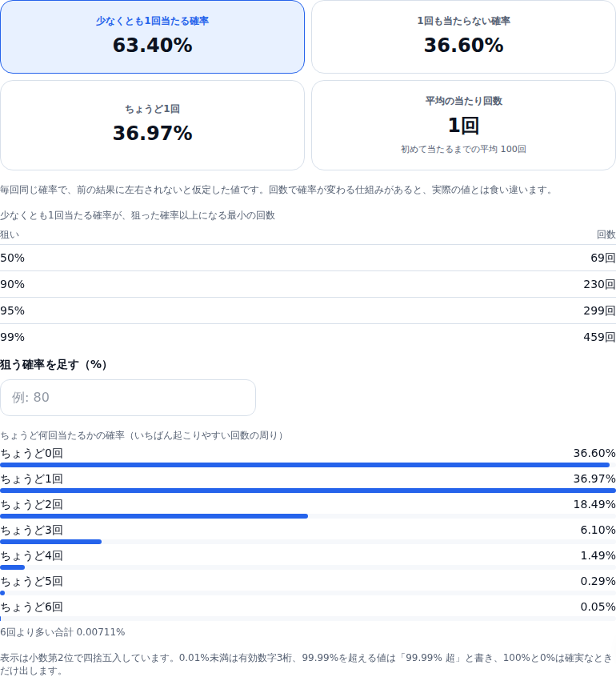Click the 95% target row label
Screen dimensions: 616x677
pyautogui.click(x=13, y=310)
